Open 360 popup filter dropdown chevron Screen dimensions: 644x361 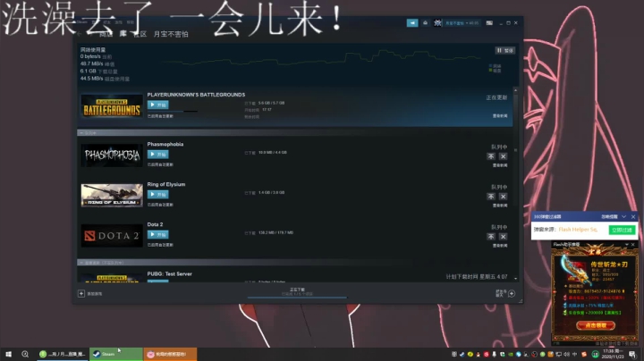pos(624,216)
